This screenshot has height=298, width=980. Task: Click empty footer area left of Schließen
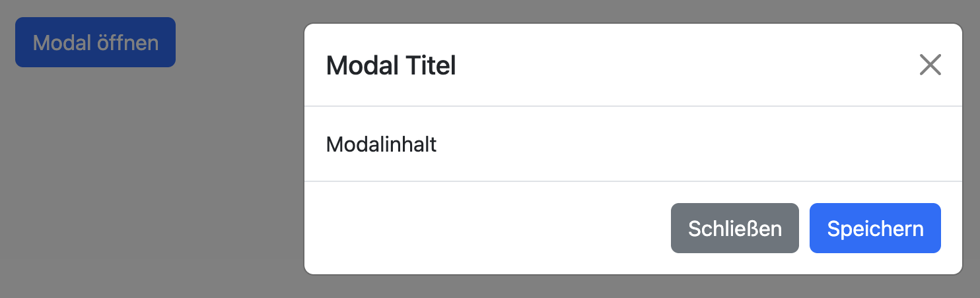tap(489, 228)
